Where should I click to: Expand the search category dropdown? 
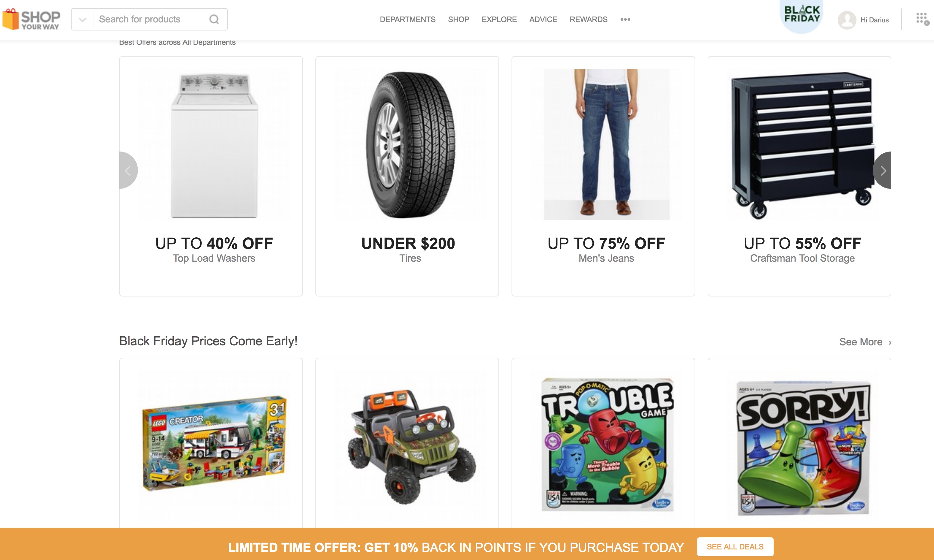click(82, 19)
